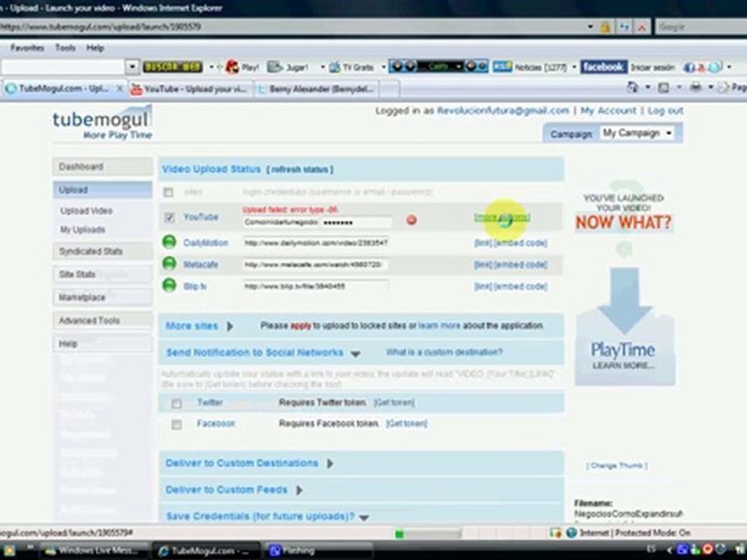747x560 pixels.
Task: Click Get token link for Twitter
Action: (394, 403)
